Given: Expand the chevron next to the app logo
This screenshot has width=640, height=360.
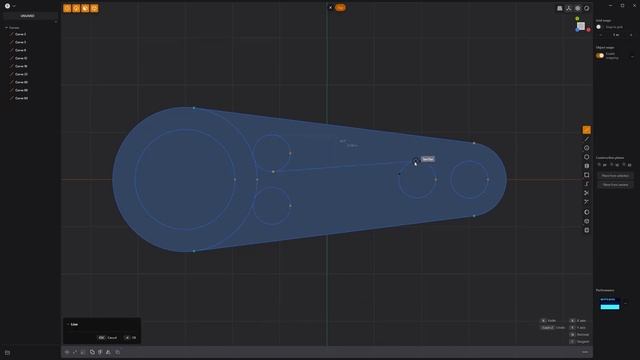Looking at the screenshot, I should 14,6.
